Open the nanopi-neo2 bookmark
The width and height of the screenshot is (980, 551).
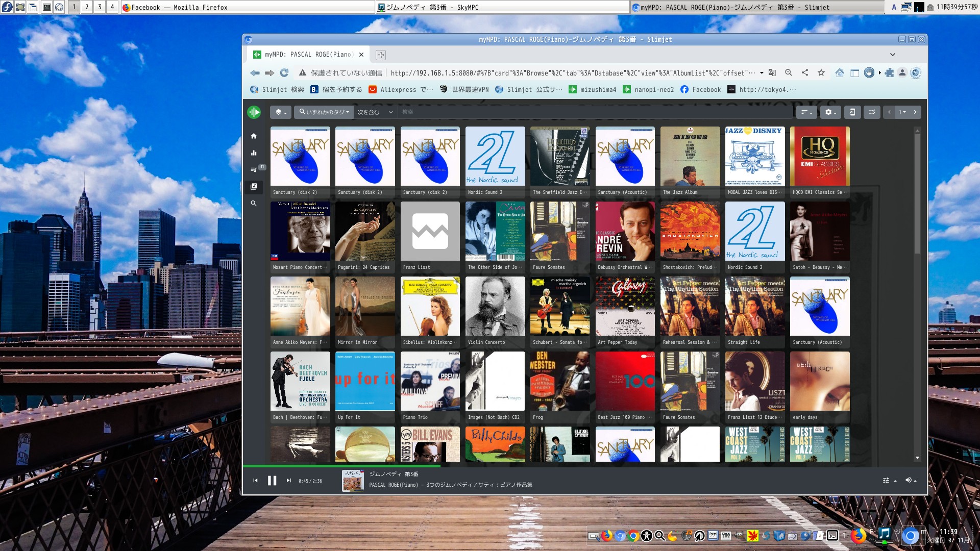coord(648,90)
